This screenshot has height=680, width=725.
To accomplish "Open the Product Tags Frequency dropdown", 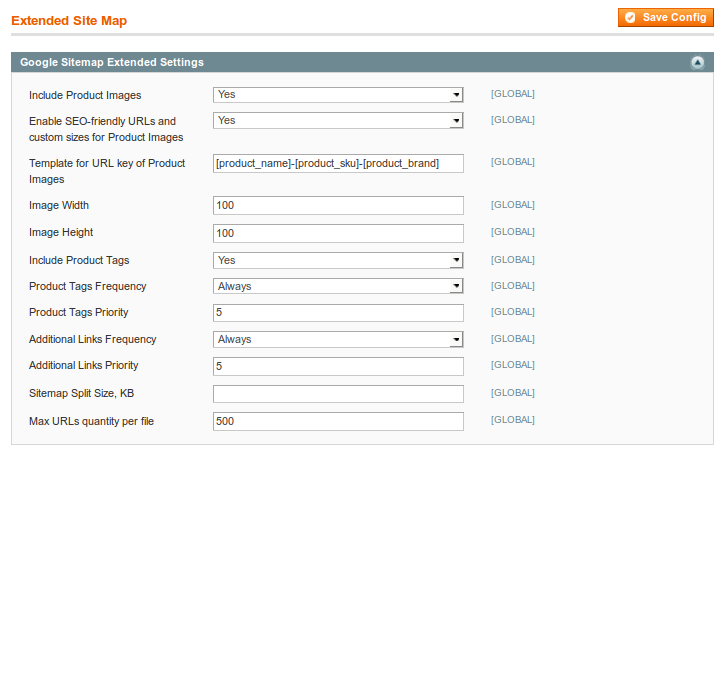I will 338,286.
